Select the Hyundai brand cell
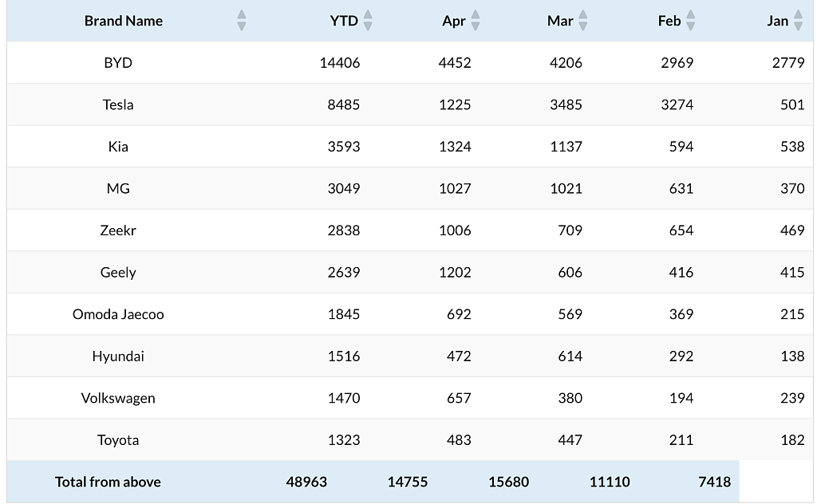This screenshot has width=817, height=504. pos(118,356)
